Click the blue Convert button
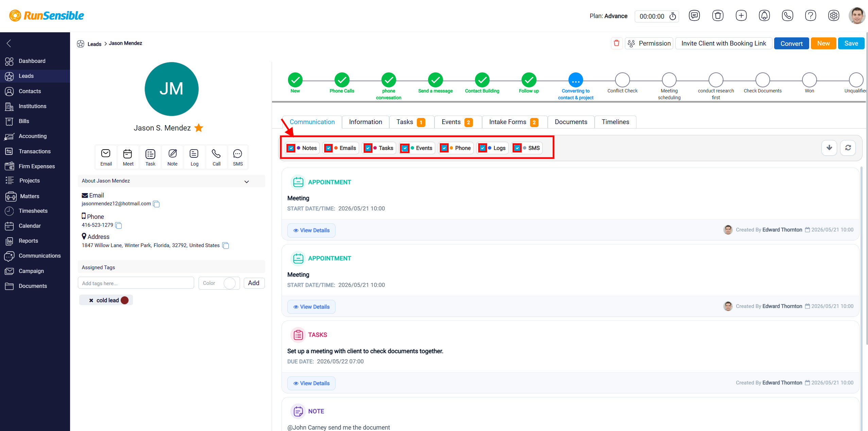This screenshot has height=431, width=868. click(x=791, y=44)
